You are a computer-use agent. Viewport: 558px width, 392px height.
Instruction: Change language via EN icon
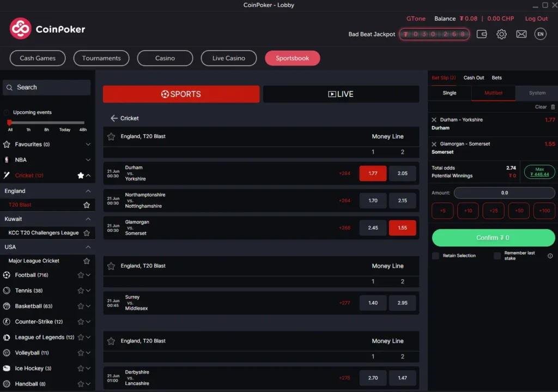pyautogui.click(x=540, y=34)
